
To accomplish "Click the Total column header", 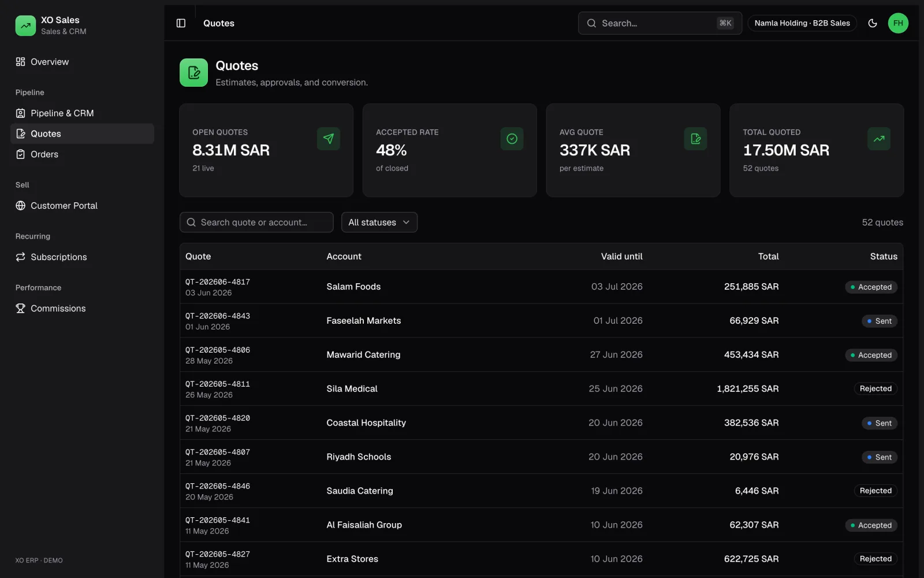I will coord(768,257).
